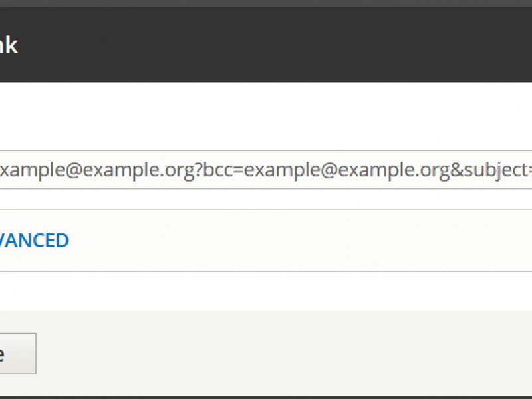Click the Save button at bottom
The image size is (532, 399).
click(18, 354)
